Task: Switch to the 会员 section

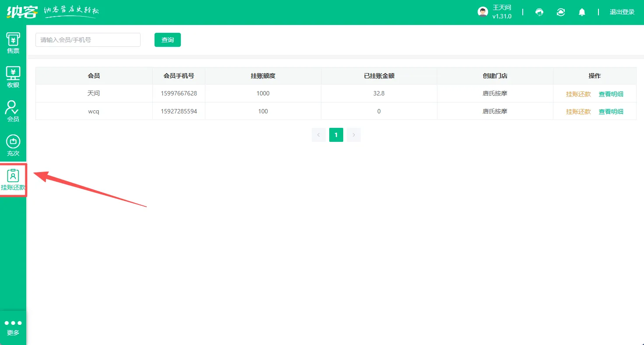Action: click(13, 111)
